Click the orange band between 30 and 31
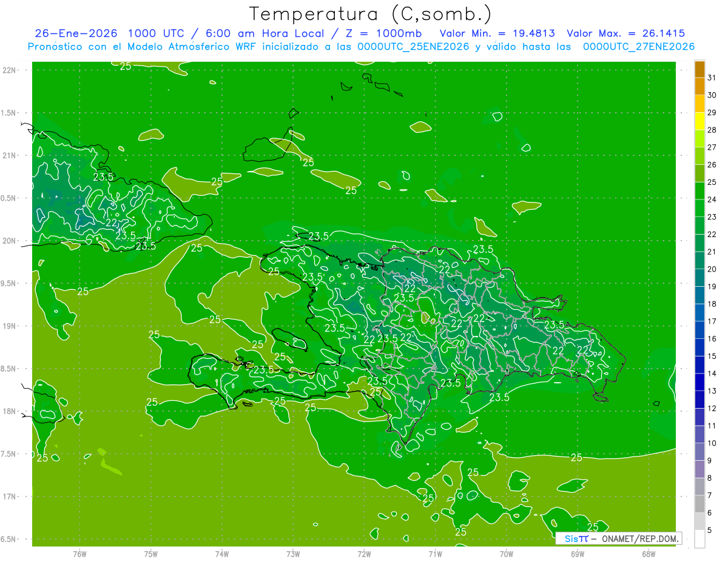 coord(699,86)
